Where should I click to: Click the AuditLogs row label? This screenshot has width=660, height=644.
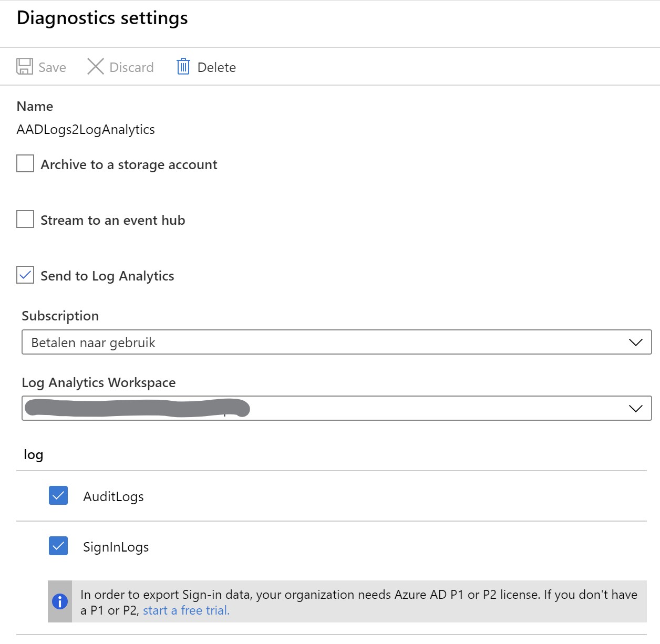pyautogui.click(x=114, y=497)
